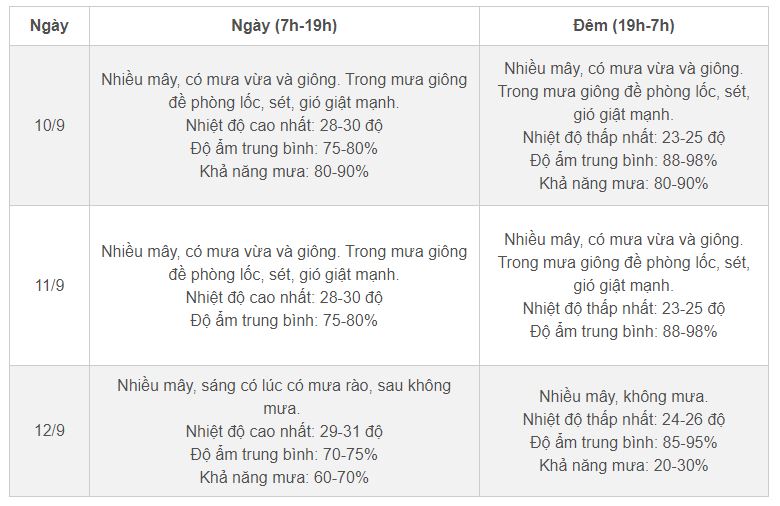Select 11/9 night humidity 88-98% line

[623, 331]
